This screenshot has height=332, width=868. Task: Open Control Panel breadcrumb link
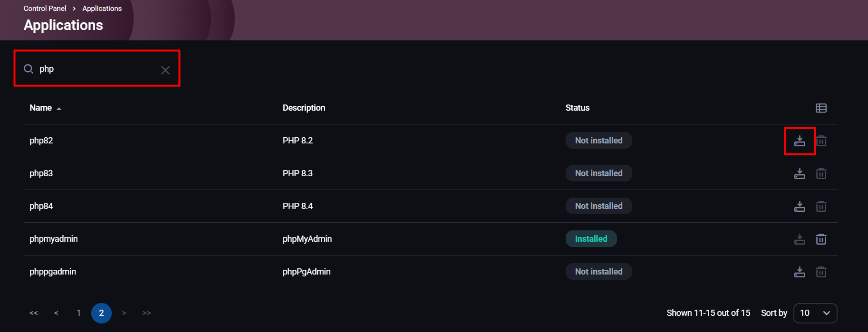[x=45, y=9]
